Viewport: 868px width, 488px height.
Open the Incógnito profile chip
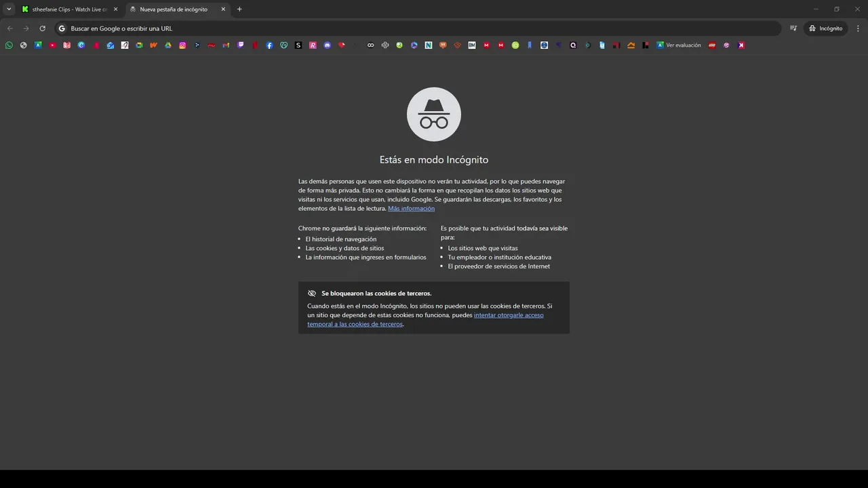pyautogui.click(x=825, y=28)
